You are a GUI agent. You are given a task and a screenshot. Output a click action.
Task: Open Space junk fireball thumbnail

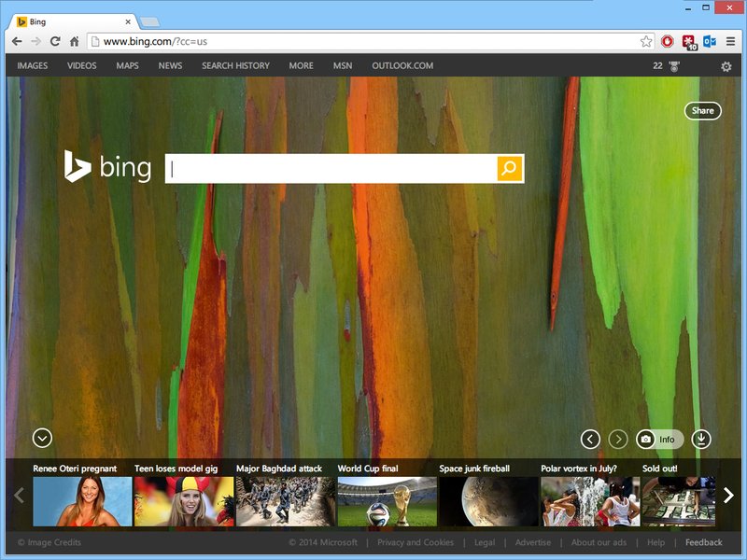point(488,501)
